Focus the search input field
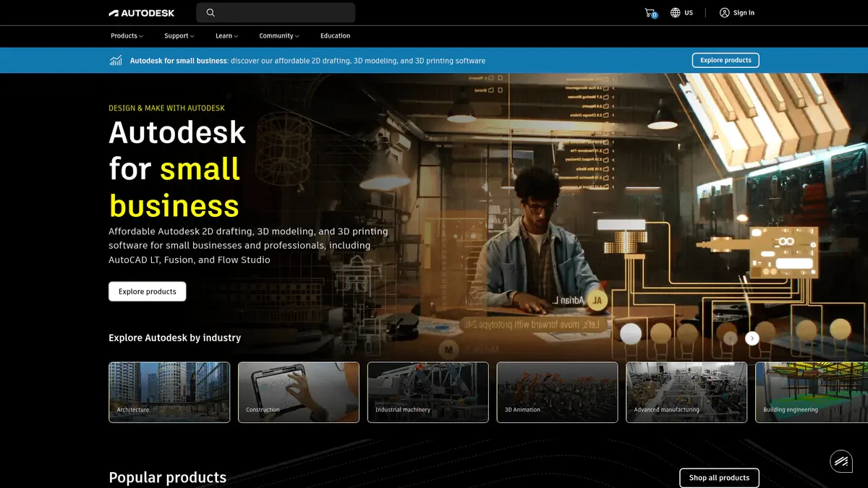Viewport: 868px width, 488px height. pyautogui.click(x=276, y=12)
